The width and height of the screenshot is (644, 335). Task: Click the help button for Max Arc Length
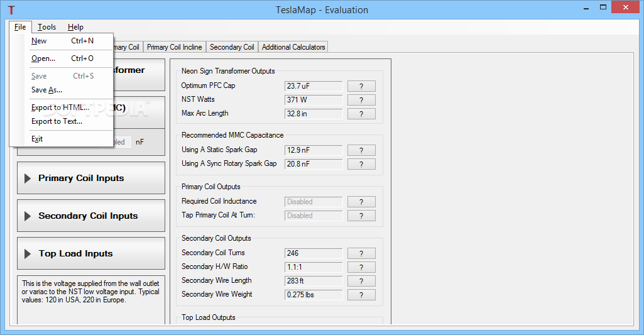click(361, 114)
